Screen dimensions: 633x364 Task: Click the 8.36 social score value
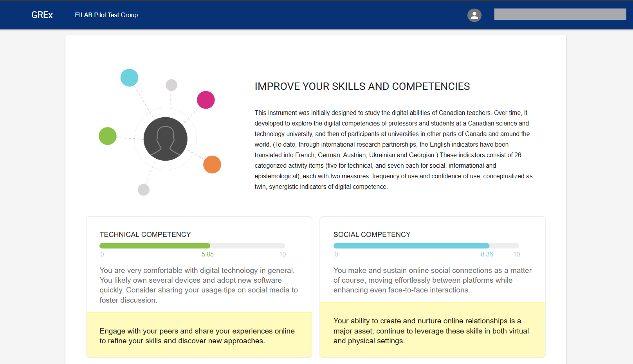pos(487,254)
